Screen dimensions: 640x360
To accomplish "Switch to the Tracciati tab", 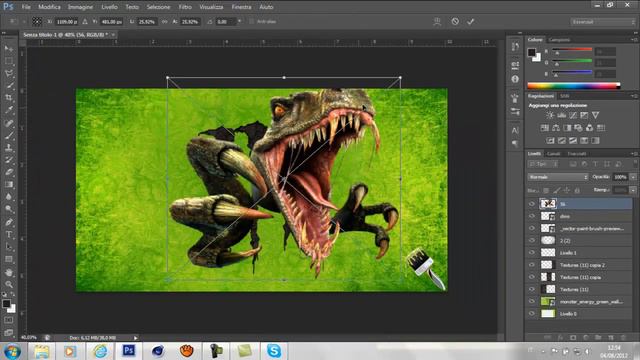I will click(x=577, y=154).
